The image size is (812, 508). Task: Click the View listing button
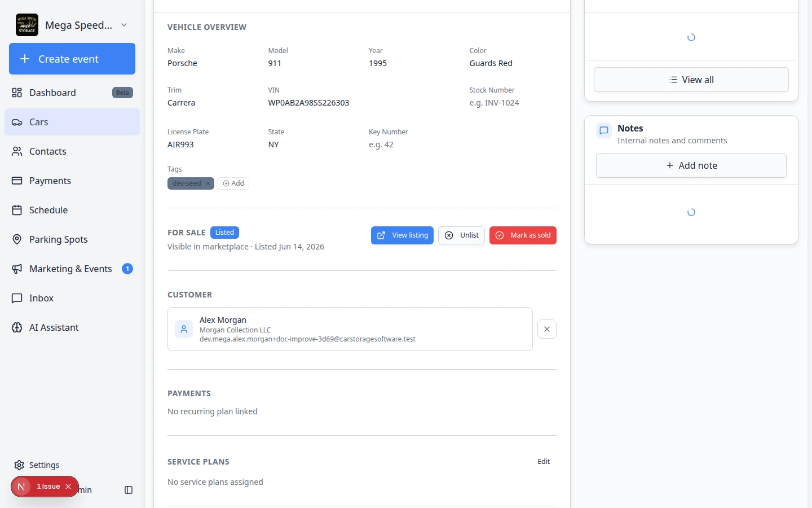pyautogui.click(x=402, y=235)
